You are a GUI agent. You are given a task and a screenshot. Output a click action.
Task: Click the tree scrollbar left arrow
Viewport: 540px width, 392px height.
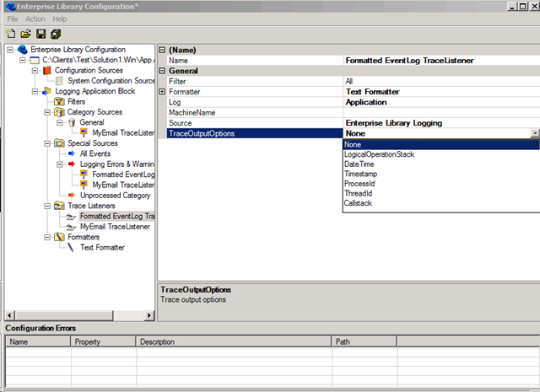click(x=9, y=315)
